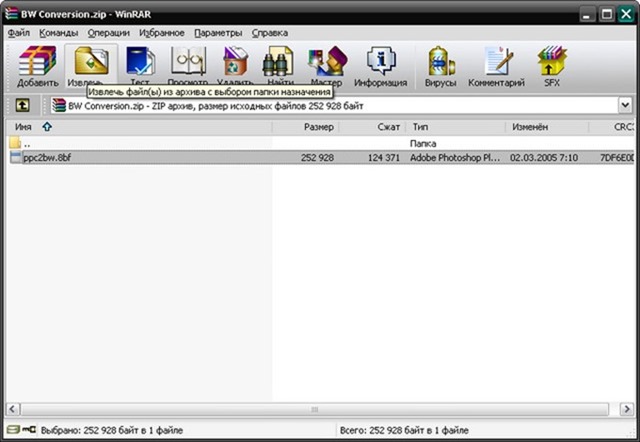The height and width of the screenshot is (442, 640).
Task: Expand the archive path dropdown arrow
Action: (x=625, y=106)
